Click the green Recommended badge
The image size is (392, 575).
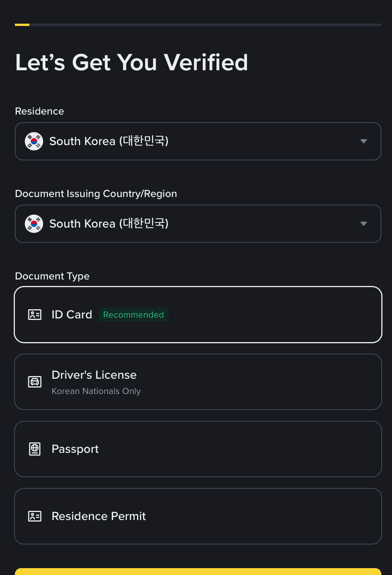(x=134, y=315)
